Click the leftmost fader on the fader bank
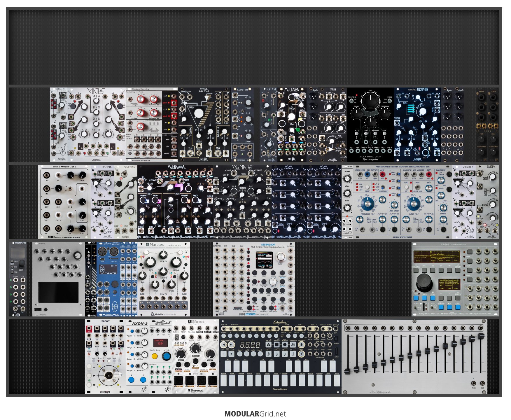511x420 pixels. [x=347, y=371]
